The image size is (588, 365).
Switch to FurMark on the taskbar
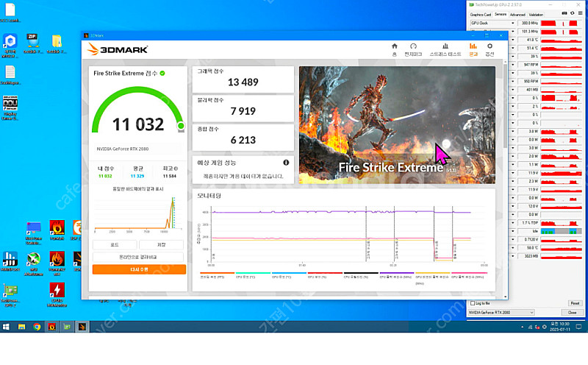pyautogui.click(x=51, y=327)
